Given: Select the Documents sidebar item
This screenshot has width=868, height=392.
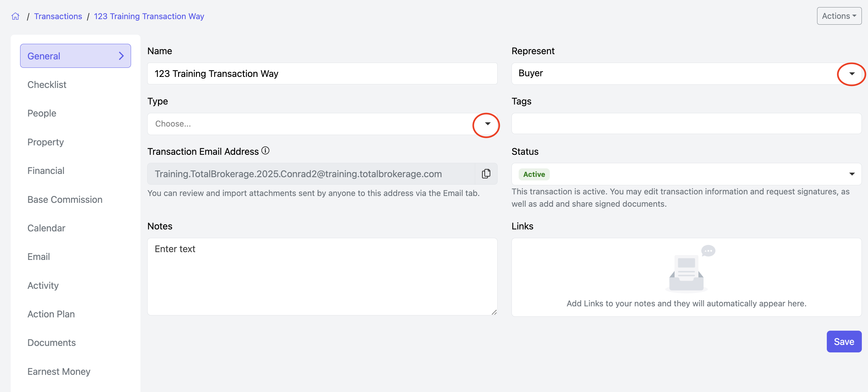Looking at the screenshot, I should [x=52, y=342].
